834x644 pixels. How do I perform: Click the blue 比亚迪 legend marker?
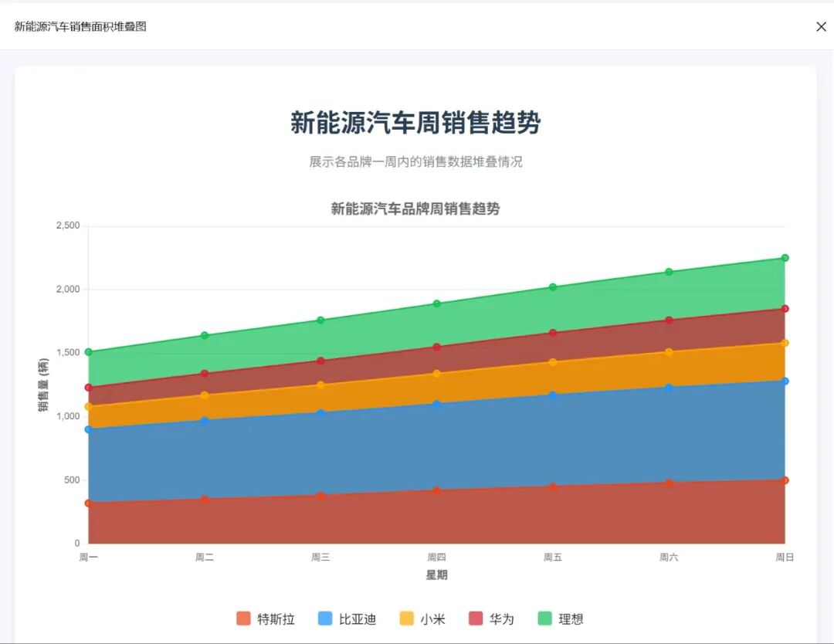tap(324, 619)
